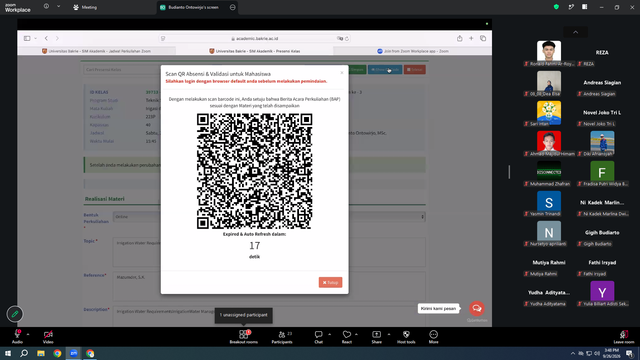This screenshot has width=640, height=360.
Task: Select the blue S avatar of Yasmin
Action: tap(549, 202)
